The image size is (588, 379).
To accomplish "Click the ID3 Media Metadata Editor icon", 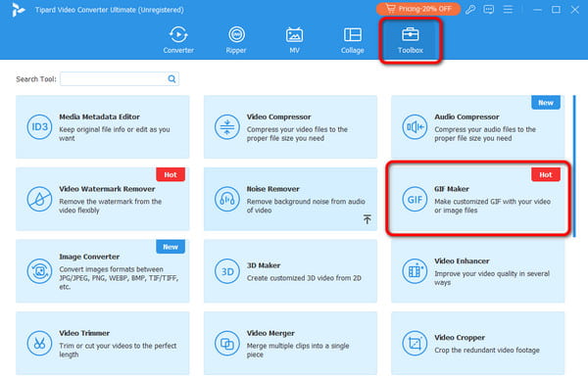I will tap(39, 126).
